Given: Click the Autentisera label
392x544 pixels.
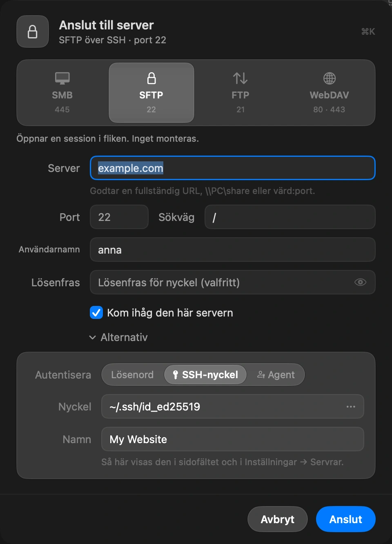Looking at the screenshot, I should (63, 375).
